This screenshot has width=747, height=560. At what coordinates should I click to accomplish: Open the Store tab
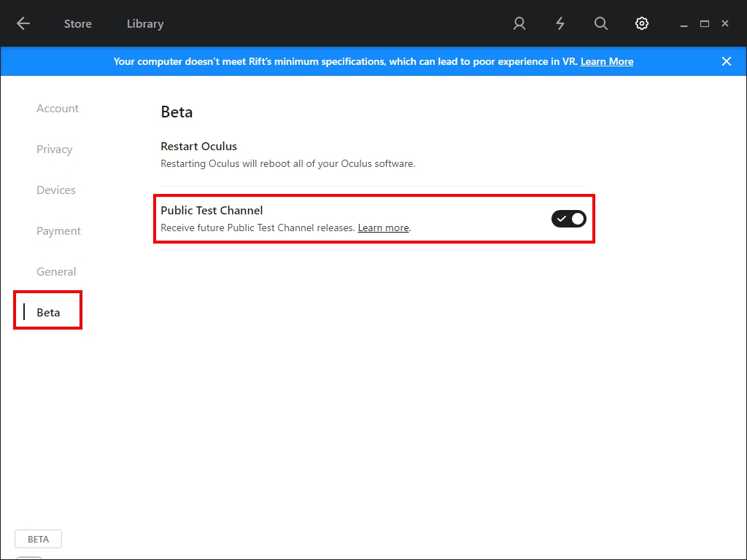77,24
